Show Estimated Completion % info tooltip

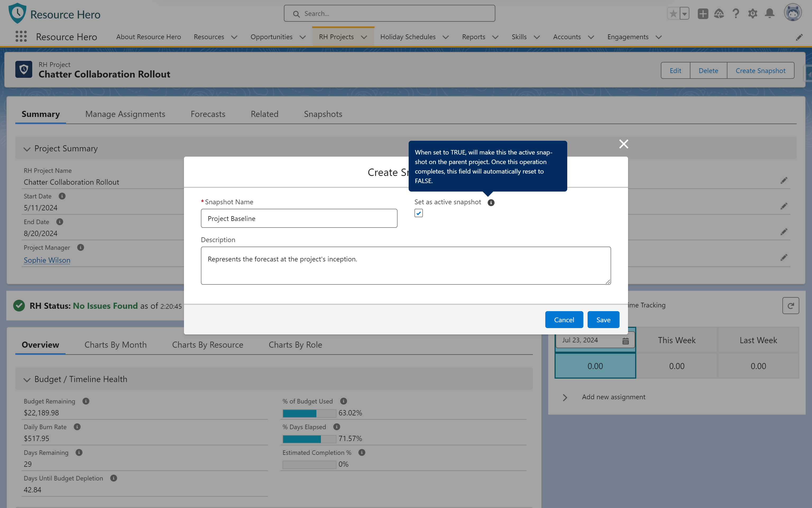(x=362, y=452)
